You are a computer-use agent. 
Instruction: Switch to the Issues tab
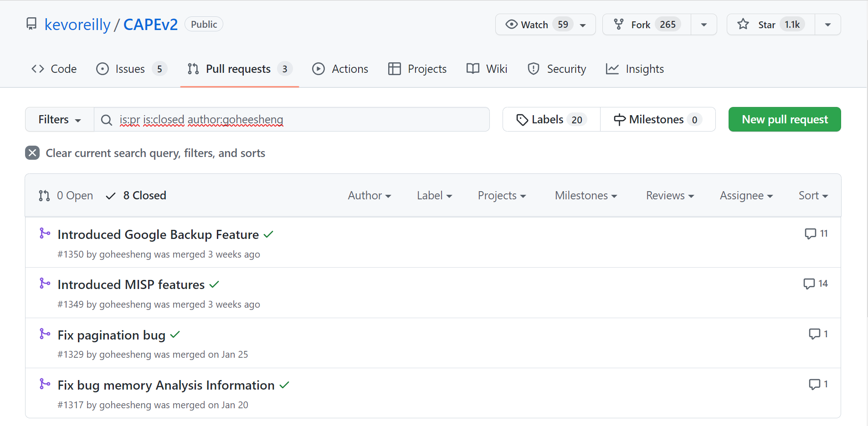pos(131,69)
